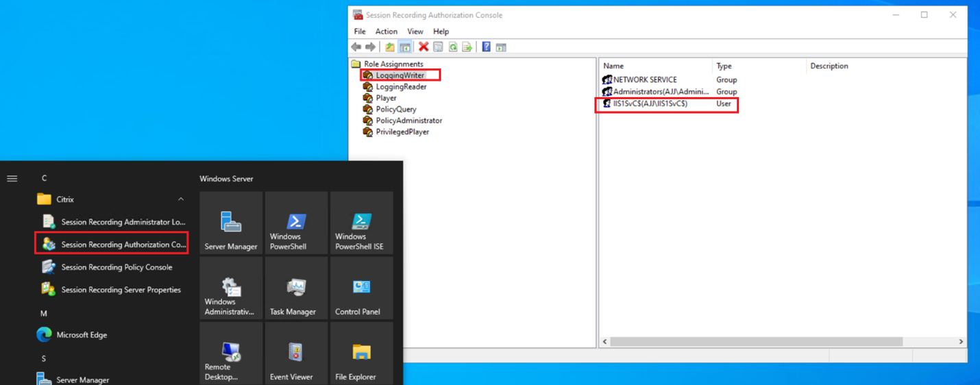
Task: Click the Back arrow in the console toolbar
Action: (x=356, y=47)
